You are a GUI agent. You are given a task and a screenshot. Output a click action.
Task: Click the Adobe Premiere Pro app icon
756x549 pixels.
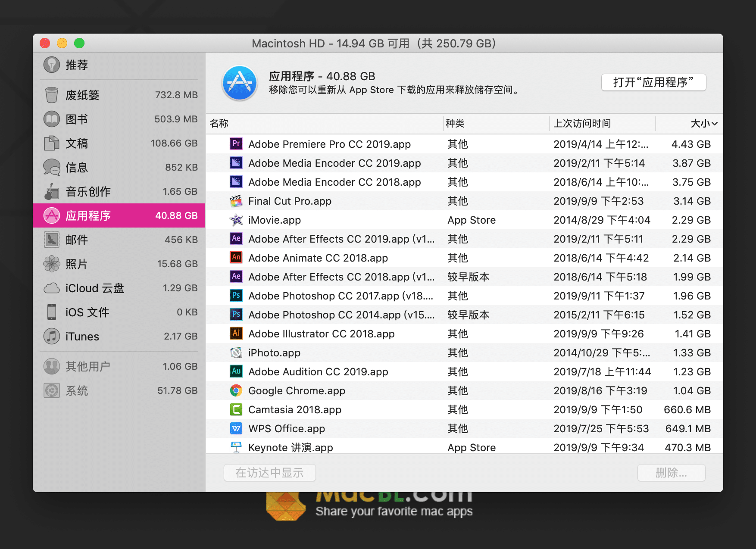click(x=236, y=144)
